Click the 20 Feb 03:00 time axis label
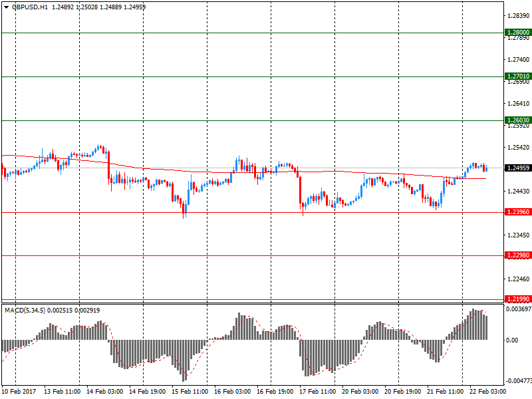This screenshot has height=399, width=532. click(x=360, y=391)
